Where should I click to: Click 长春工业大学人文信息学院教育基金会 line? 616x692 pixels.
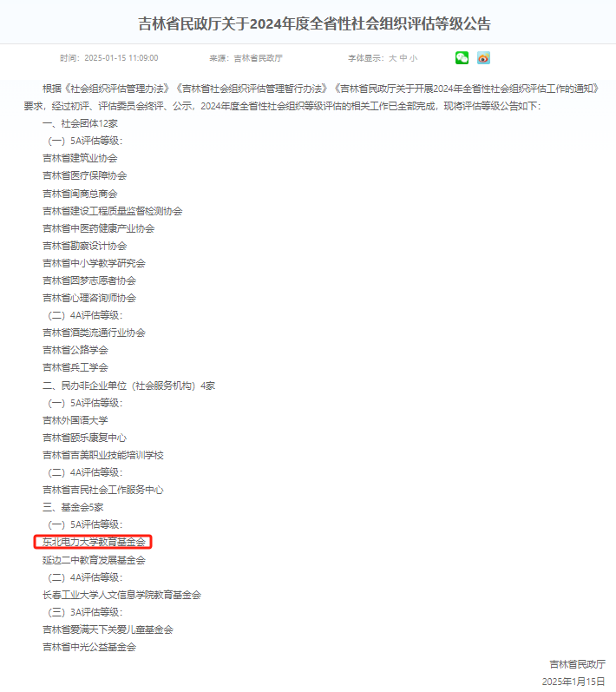(x=121, y=595)
